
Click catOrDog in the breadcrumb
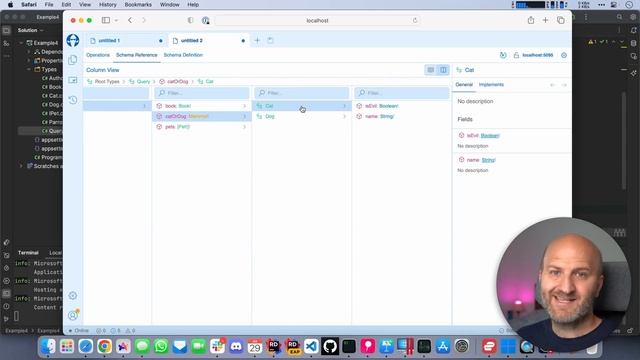(x=178, y=82)
